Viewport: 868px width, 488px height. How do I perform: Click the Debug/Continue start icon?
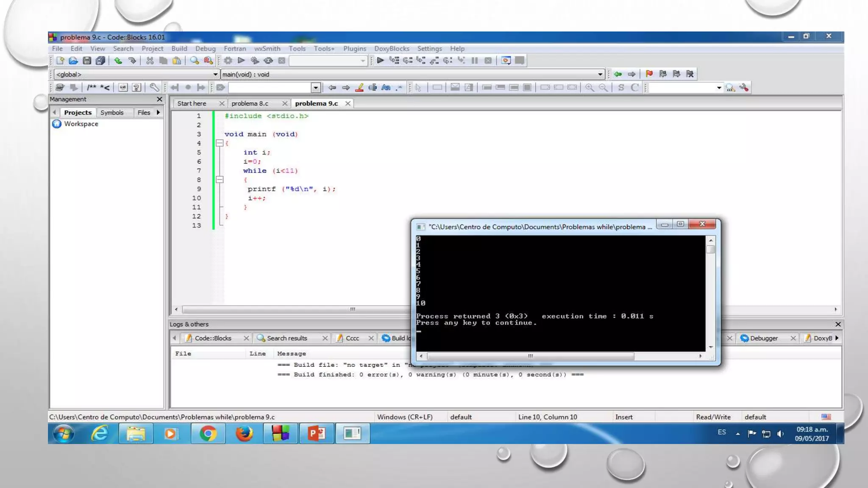coord(380,61)
